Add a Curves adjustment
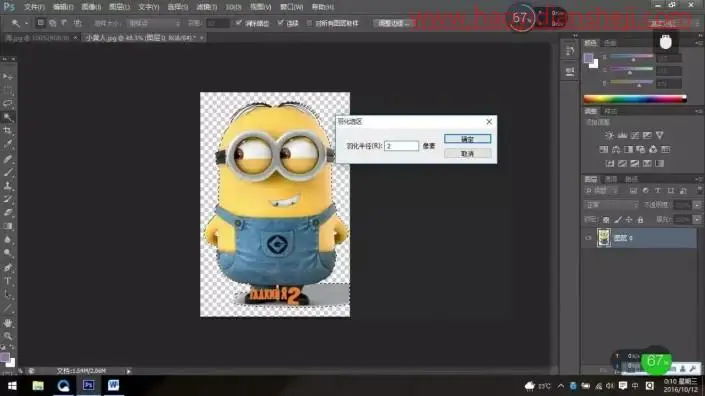 pyautogui.click(x=635, y=135)
